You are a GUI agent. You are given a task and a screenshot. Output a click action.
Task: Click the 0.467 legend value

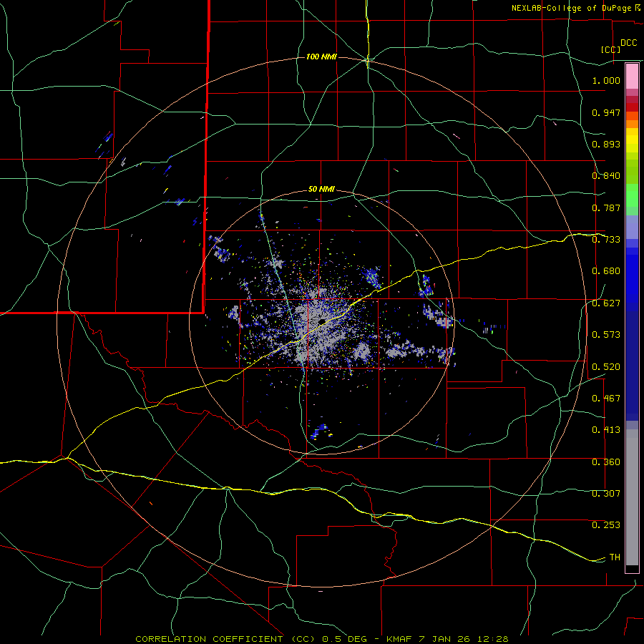(606, 399)
